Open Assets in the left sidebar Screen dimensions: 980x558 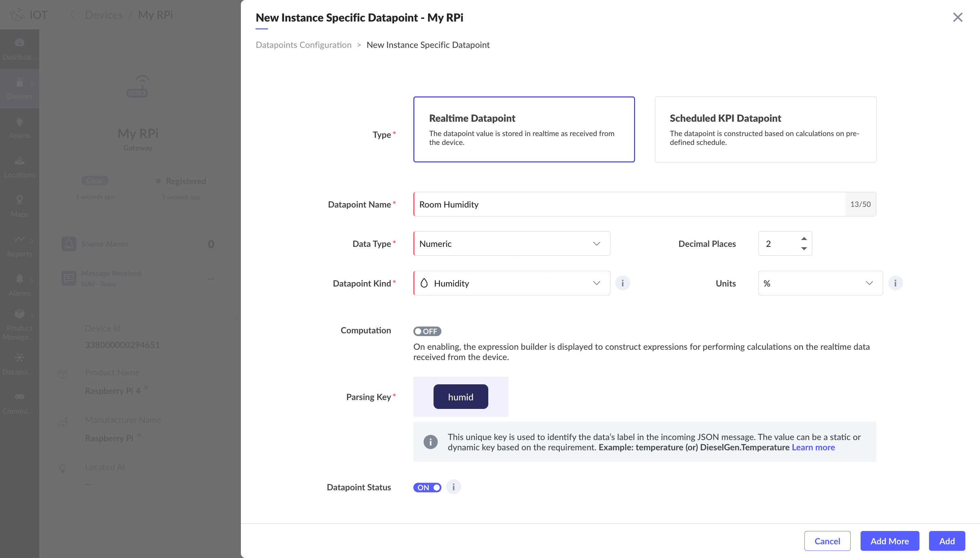click(x=19, y=128)
